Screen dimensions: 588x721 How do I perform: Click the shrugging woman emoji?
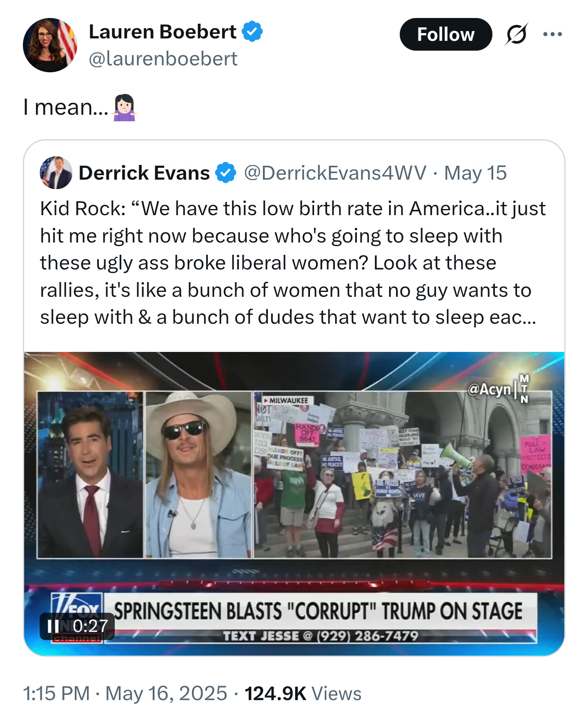click(x=125, y=107)
